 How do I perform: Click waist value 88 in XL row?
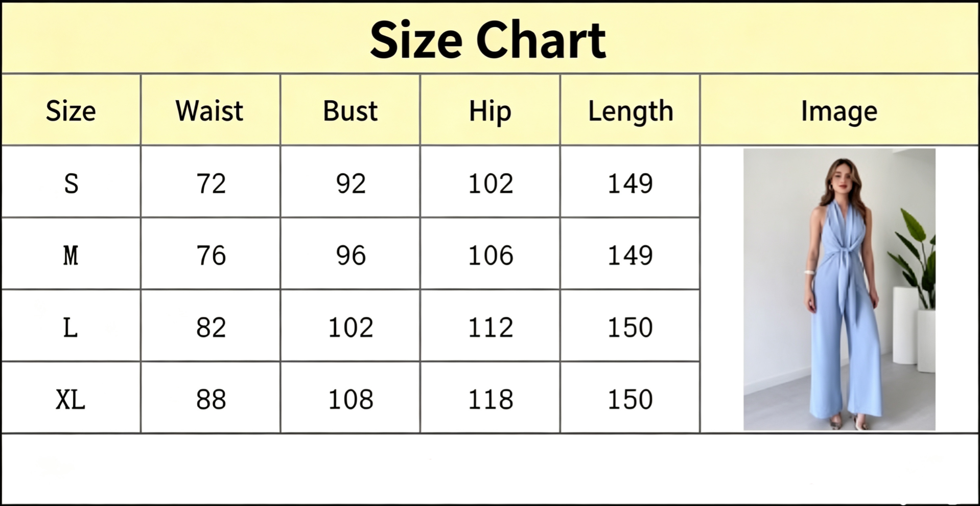point(211,400)
